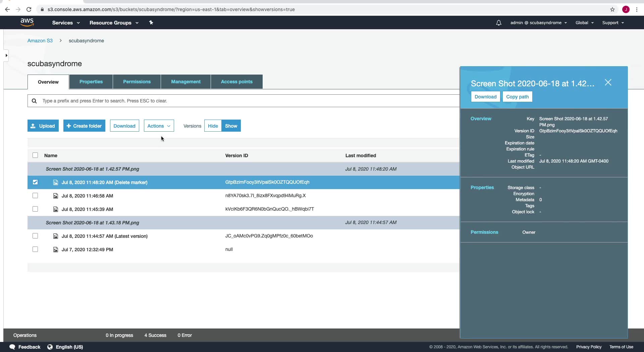Select the Overview tab
The height and width of the screenshot is (352, 644).
(x=48, y=82)
